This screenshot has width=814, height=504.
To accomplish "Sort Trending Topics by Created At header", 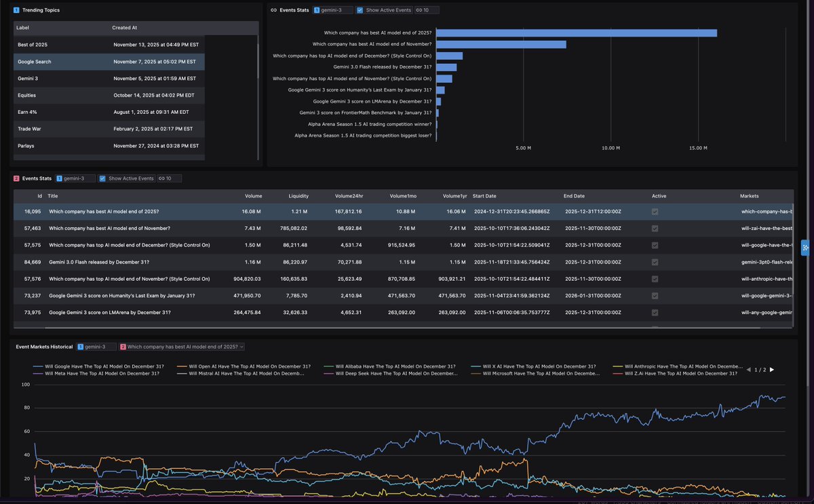I will (x=124, y=28).
